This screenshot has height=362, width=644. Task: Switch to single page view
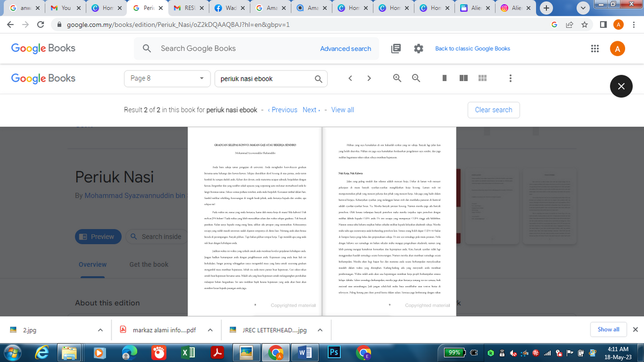point(445,78)
